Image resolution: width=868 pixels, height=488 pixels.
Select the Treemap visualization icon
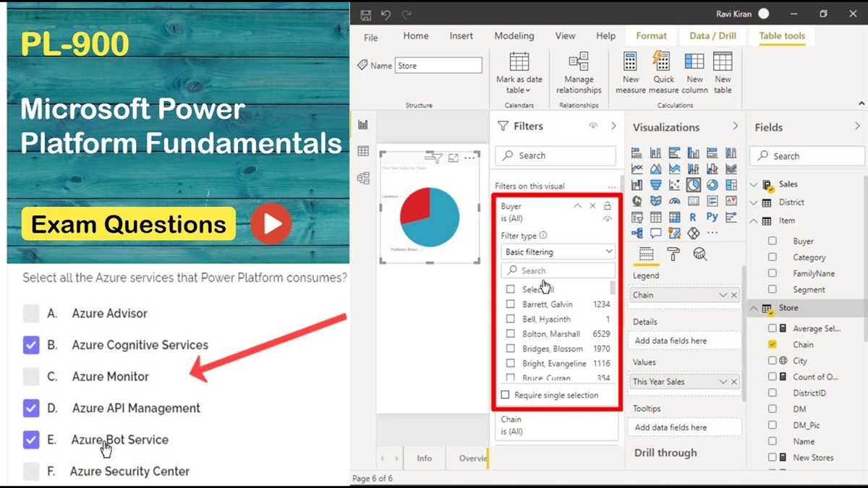(731, 185)
